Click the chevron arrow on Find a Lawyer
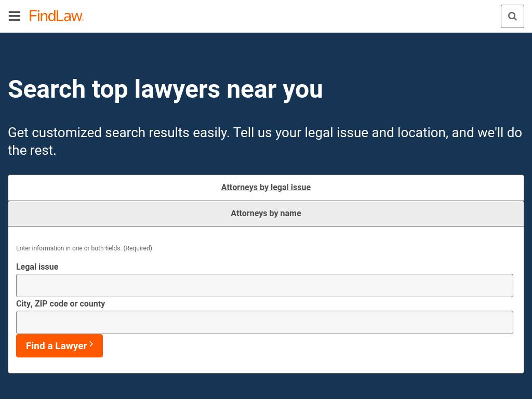The height and width of the screenshot is (399, 532). [91, 344]
